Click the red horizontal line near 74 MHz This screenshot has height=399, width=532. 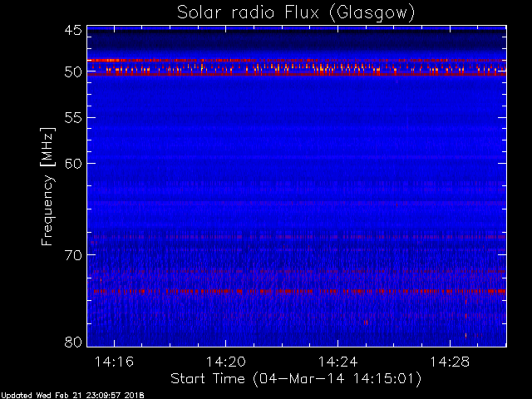(299, 291)
